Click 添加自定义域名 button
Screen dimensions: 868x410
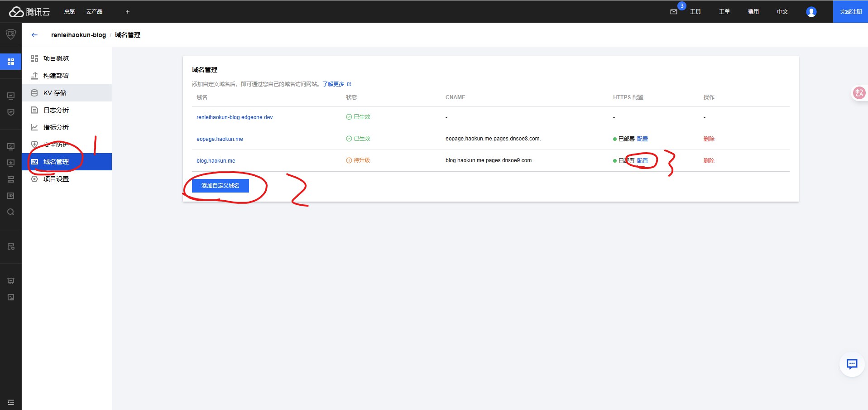tap(220, 186)
